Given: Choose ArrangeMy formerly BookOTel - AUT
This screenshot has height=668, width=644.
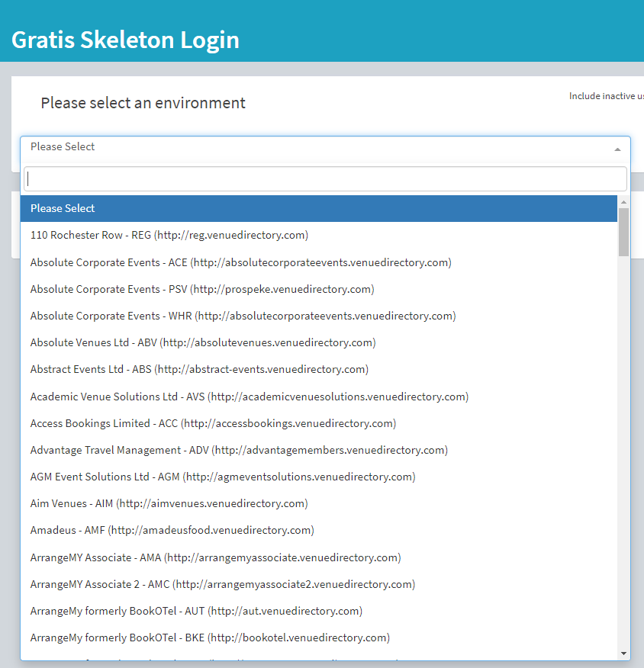Looking at the screenshot, I should (319, 612).
